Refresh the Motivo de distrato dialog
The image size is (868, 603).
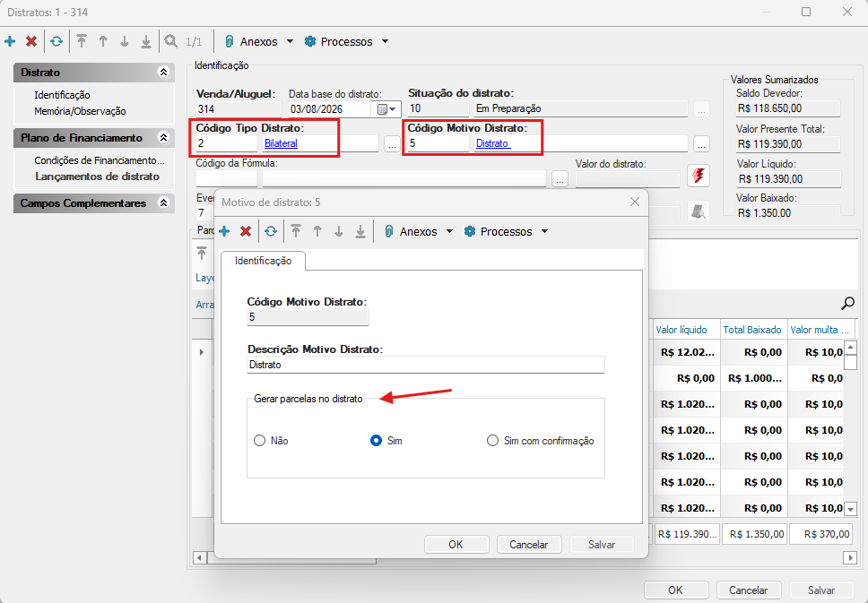(271, 231)
